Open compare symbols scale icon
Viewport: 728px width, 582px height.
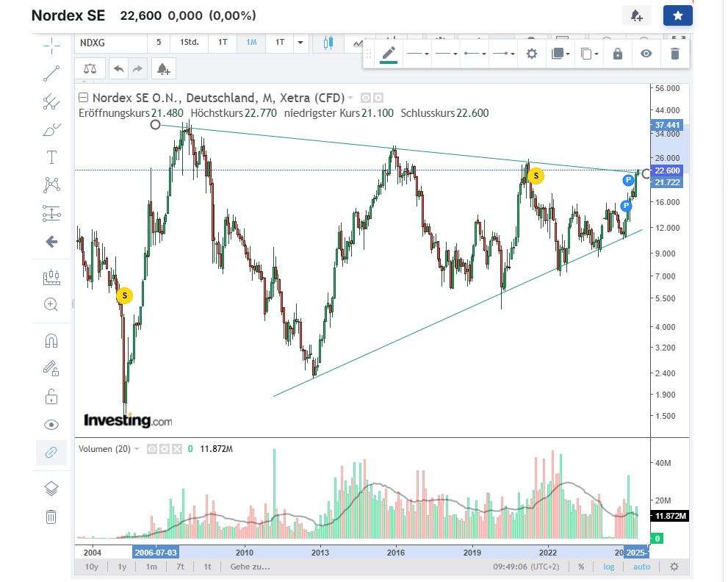90,69
